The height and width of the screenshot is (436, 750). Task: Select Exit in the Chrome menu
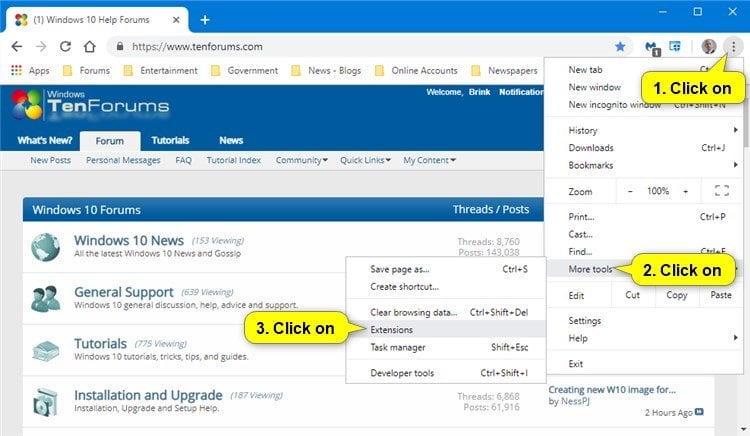pyautogui.click(x=644, y=364)
